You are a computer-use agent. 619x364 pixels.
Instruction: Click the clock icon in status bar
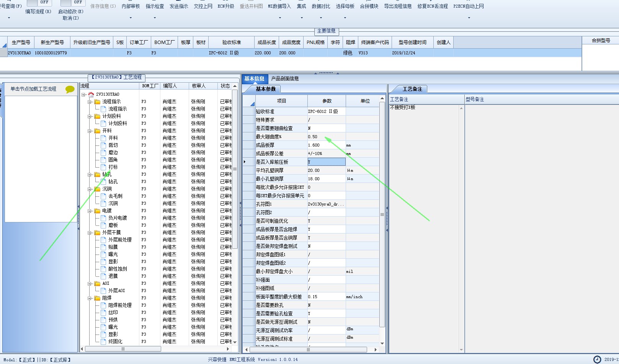click(597, 359)
